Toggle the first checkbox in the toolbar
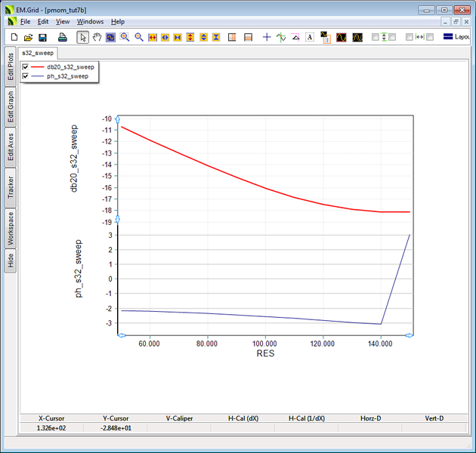Screen dimensions: 476x453 click(376, 37)
